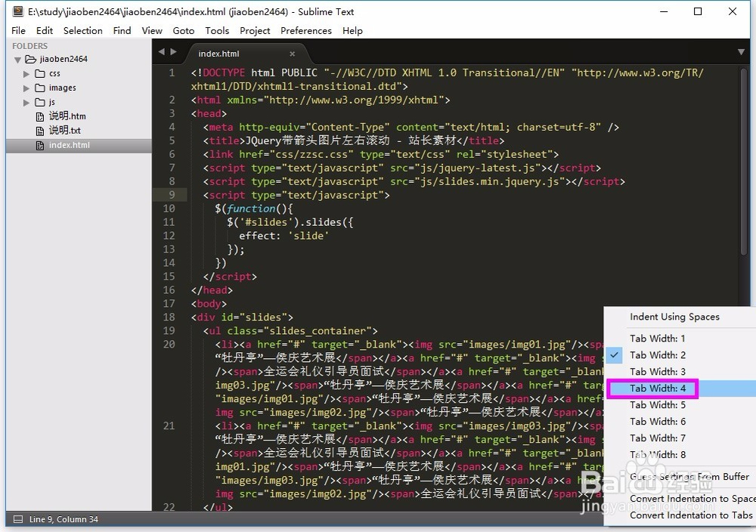Collapse the jiaoben2464 folder tree
This screenshot has height=532, width=756.
pyautogui.click(x=17, y=59)
